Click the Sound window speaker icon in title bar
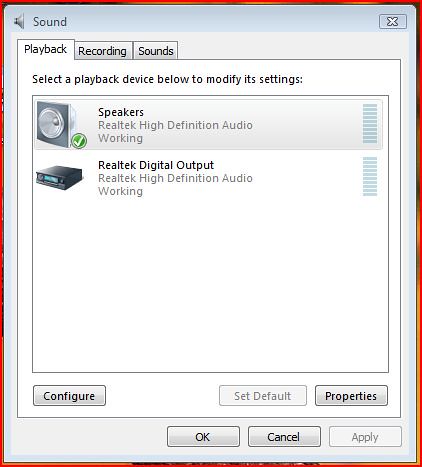 click(19, 22)
